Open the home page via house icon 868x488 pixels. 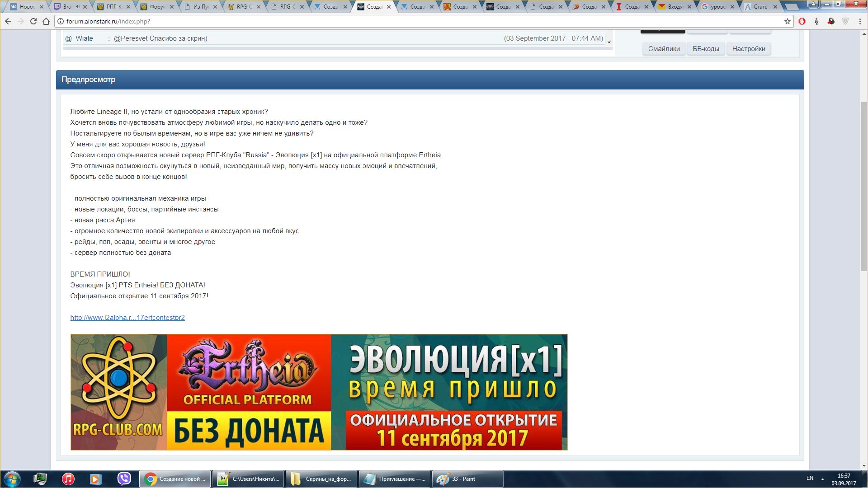coord(46,21)
